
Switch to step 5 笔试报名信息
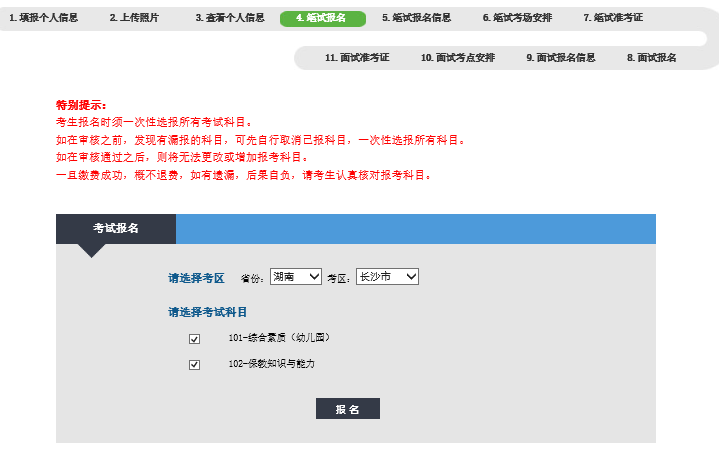pyautogui.click(x=416, y=18)
